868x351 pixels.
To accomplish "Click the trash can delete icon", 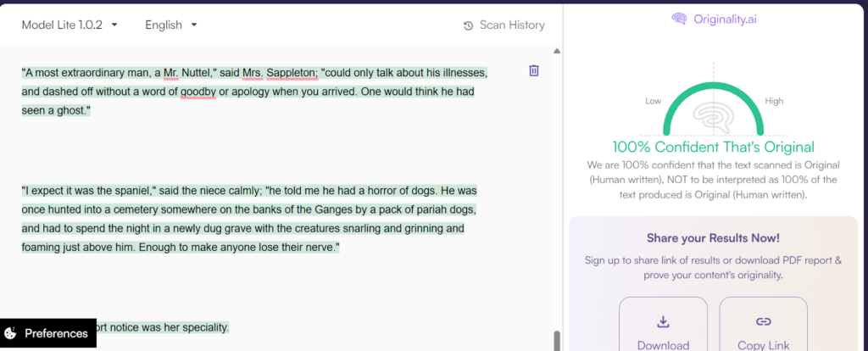I will click(x=534, y=70).
